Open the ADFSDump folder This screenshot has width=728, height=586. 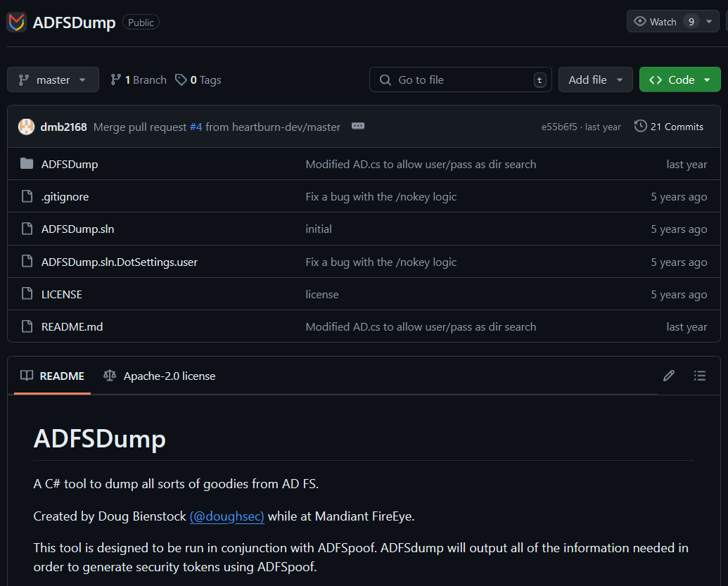point(70,165)
